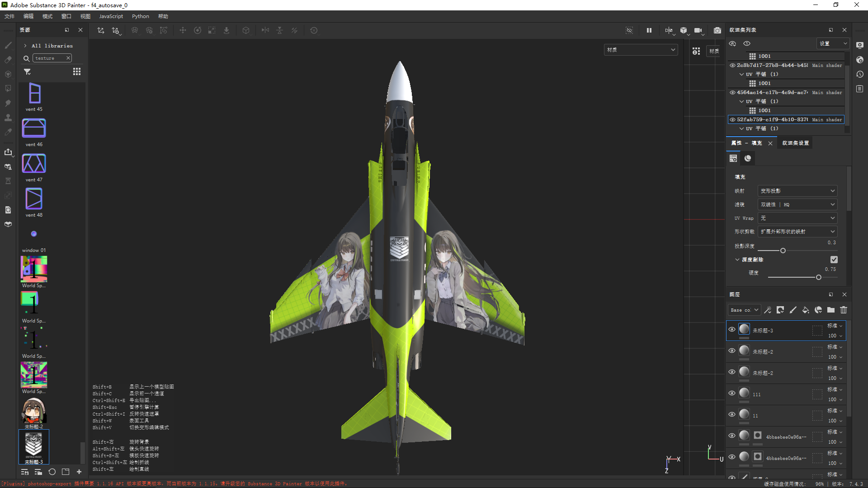The image size is (868, 488).
Task: Switch to the 纹理集设置 tab
Action: click(x=796, y=143)
